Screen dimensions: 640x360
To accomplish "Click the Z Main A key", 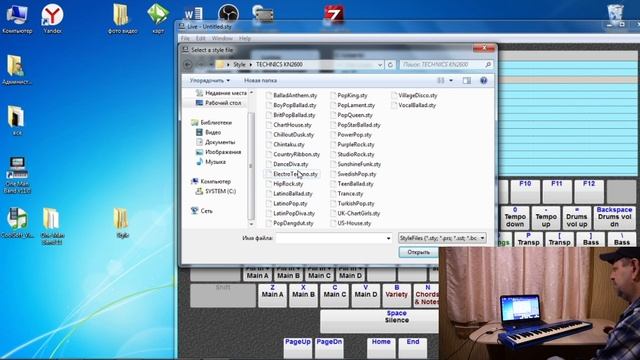I will [x=272, y=295].
